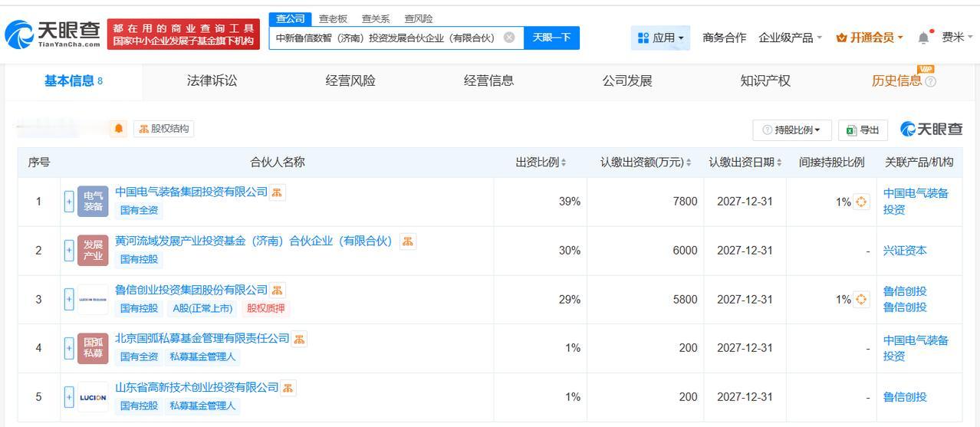This screenshot has height=427, width=980.
Task: Open 中国电气装备投资 link in row 1
Action: pyautogui.click(x=916, y=201)
